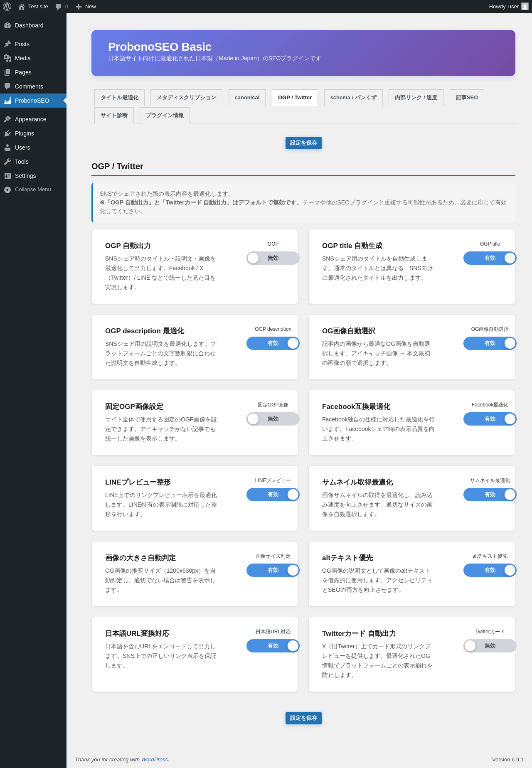The image size is (532, 768).
Task: Click the Test site link text
Action: click(x=38, y=7)
